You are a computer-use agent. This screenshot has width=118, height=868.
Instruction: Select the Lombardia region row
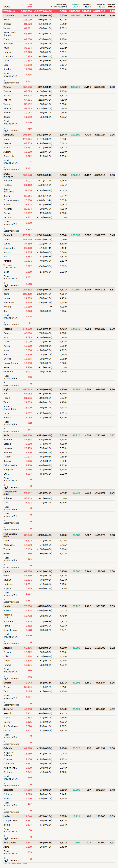coord(9,15)
